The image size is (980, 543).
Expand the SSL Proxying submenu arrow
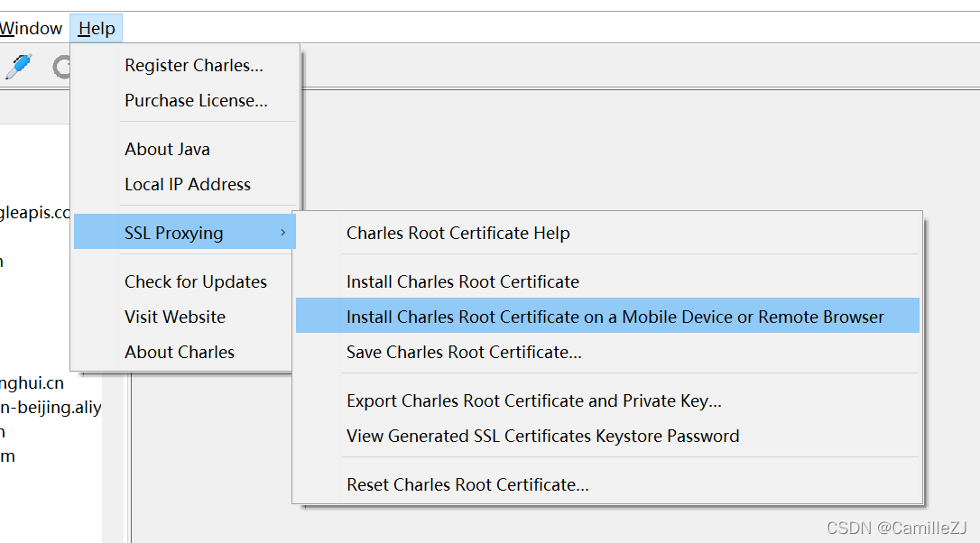282,233
